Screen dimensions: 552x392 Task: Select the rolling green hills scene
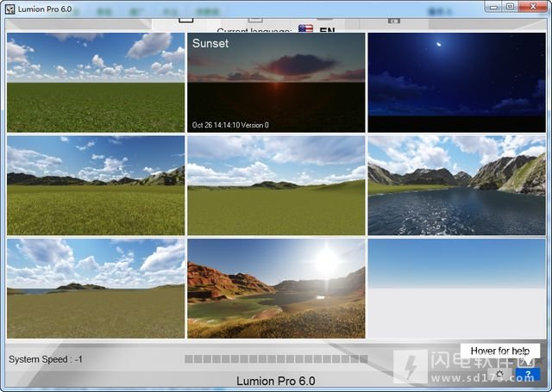(276, 185)
